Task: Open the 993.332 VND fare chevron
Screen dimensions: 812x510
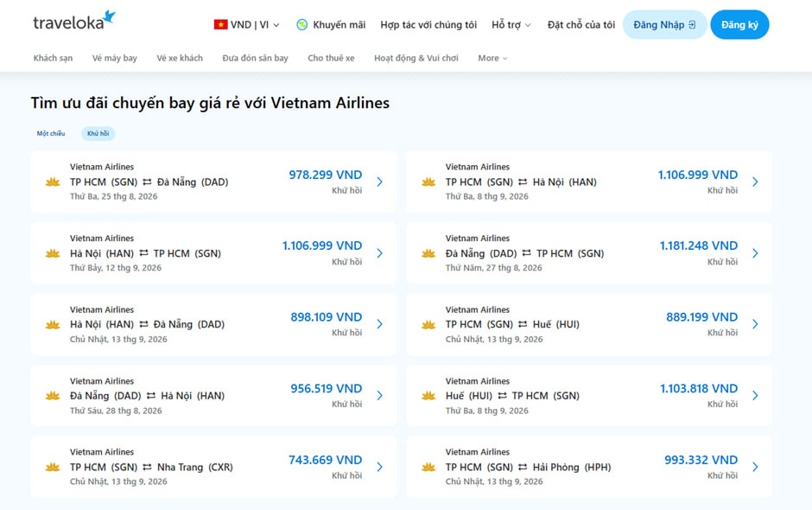Action: click(x=755, y=467)
